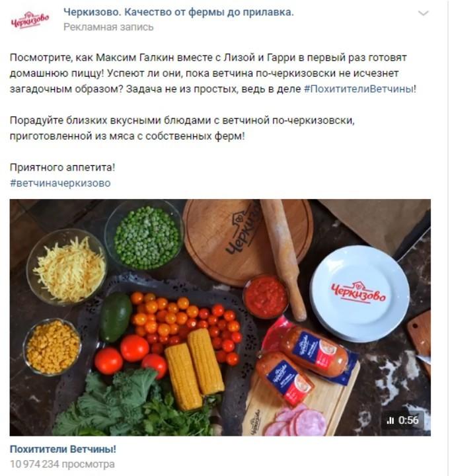Click the 10 974 234 просмотра counter
Viewport: 450px width, 476px height.
click(62, 464)
